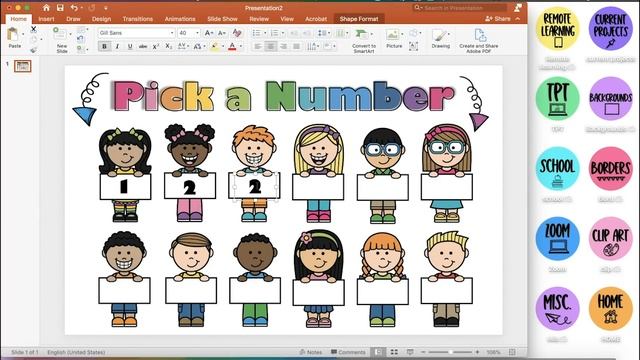
Task: Zoom out with the minus button
Action: click(x=423, y=352)
